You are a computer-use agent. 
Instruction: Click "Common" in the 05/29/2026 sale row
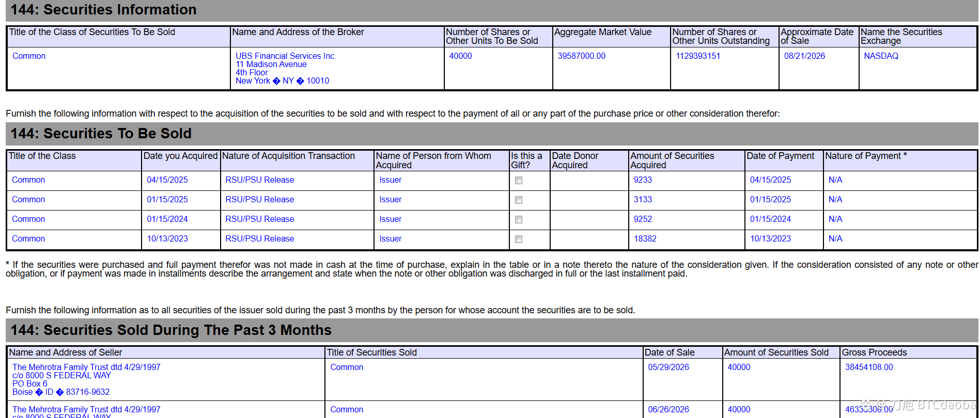click(347, 367)
